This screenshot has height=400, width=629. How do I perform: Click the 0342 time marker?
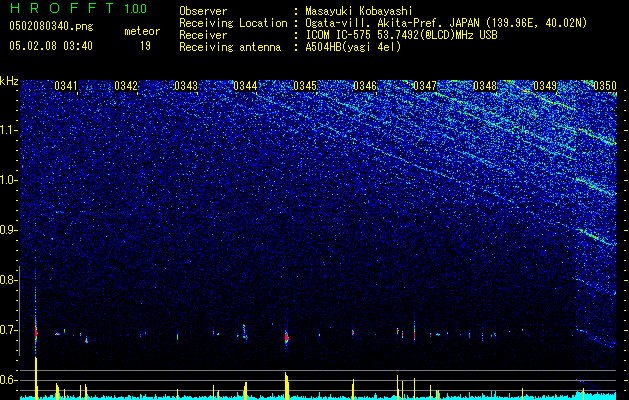point(126,86)
